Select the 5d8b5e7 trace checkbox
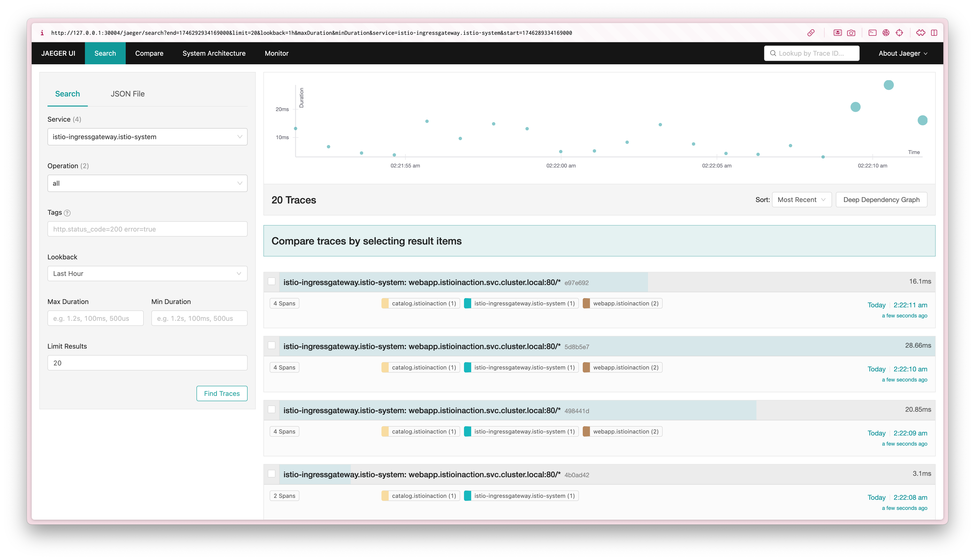 click(x=272, y=346)
